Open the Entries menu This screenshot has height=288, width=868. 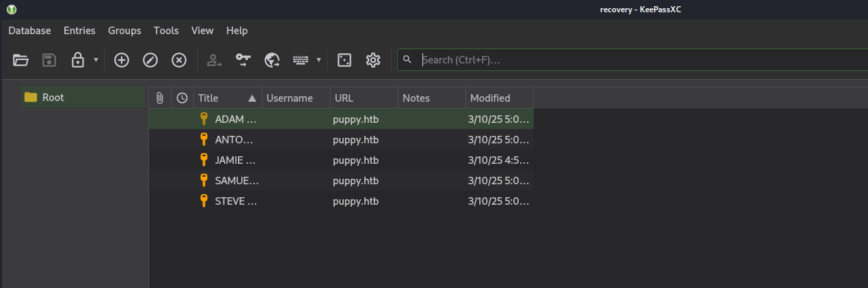[x=79, y=31]
